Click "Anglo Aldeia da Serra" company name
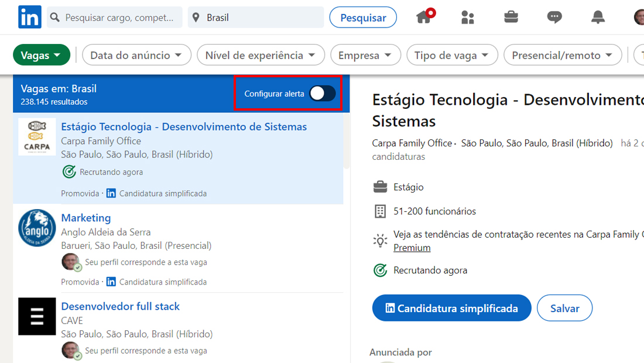 (x=105, y=232)
